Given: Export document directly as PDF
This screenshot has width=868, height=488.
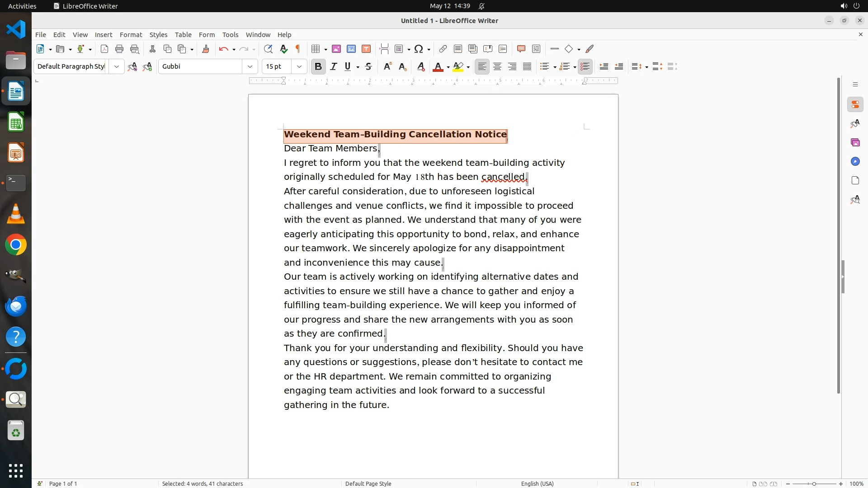Looking at the screenshot, I should point(104,49).
